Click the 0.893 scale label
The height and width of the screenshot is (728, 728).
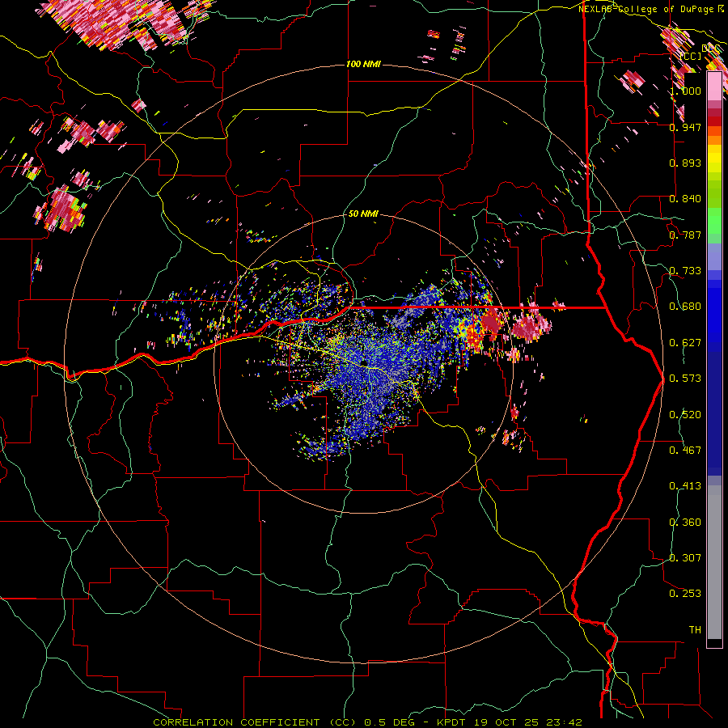[x=685, y=163]
